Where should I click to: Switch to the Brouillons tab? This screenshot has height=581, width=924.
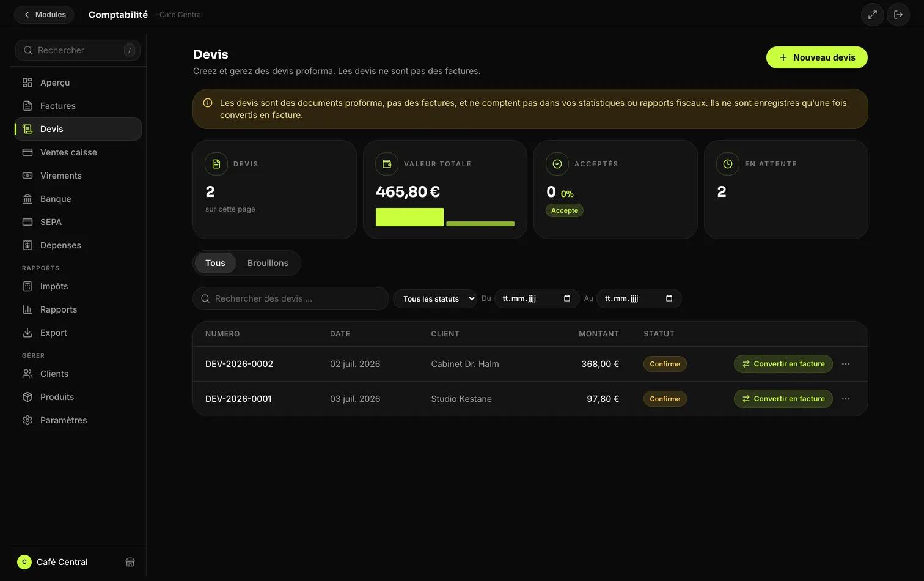tap(268, 263)
